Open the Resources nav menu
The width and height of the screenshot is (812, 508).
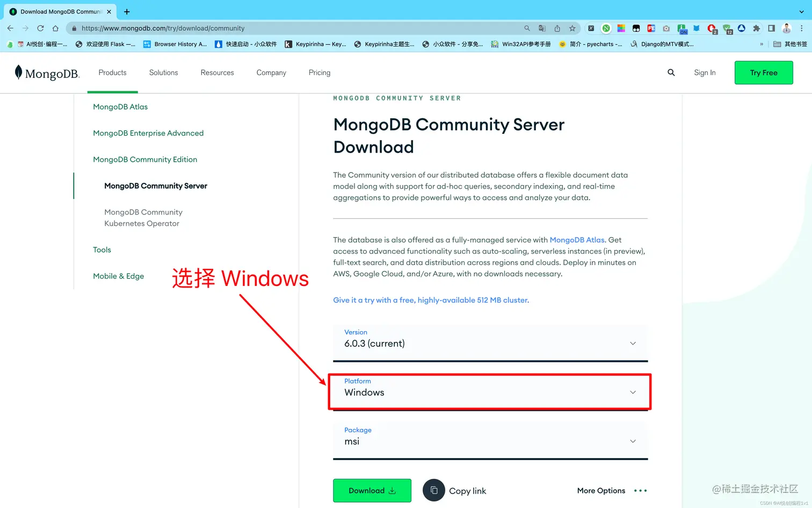click(217, 73)
